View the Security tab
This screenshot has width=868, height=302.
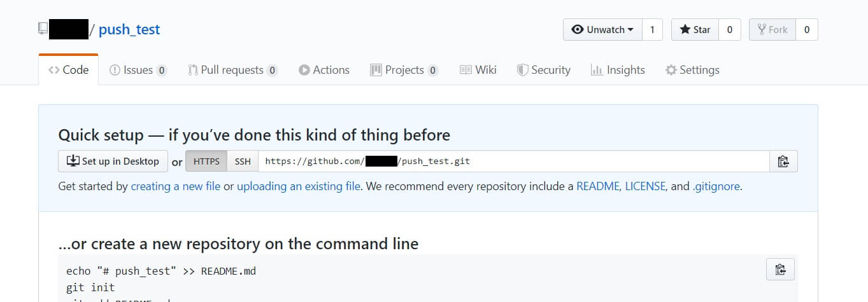(543, 70)
